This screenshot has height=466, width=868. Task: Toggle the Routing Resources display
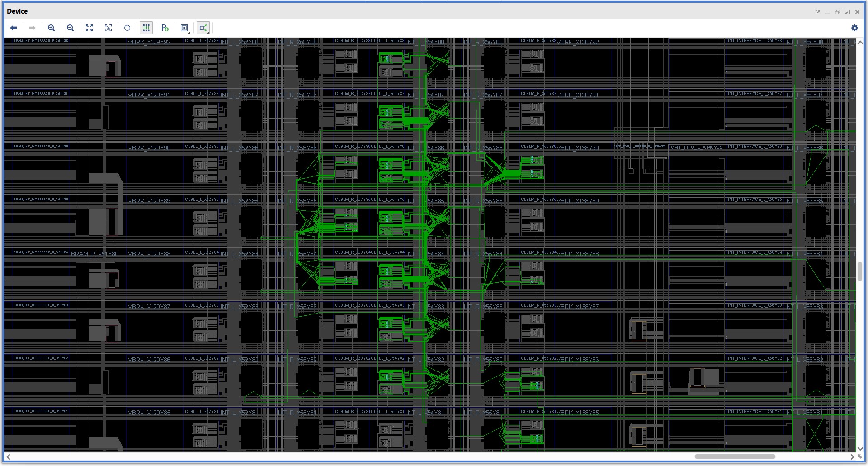click(x=146, y=28)
